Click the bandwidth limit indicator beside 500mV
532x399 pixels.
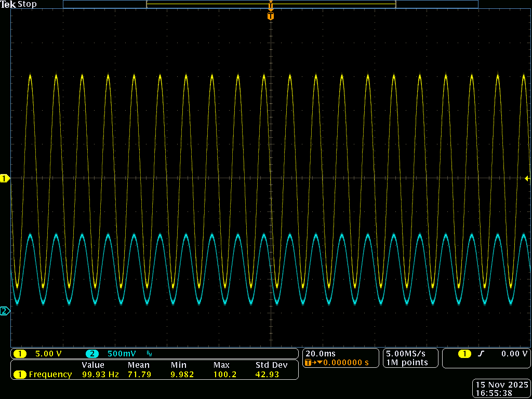pos(149,354)
